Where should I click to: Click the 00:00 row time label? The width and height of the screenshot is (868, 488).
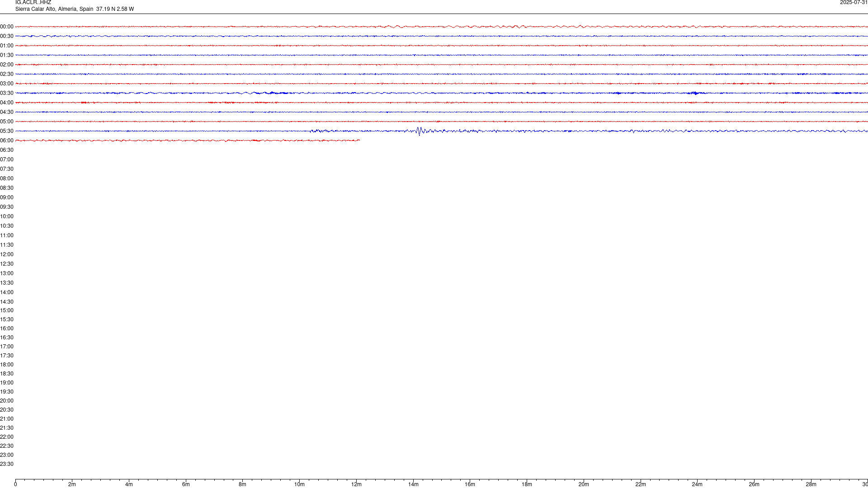point(7,27)
